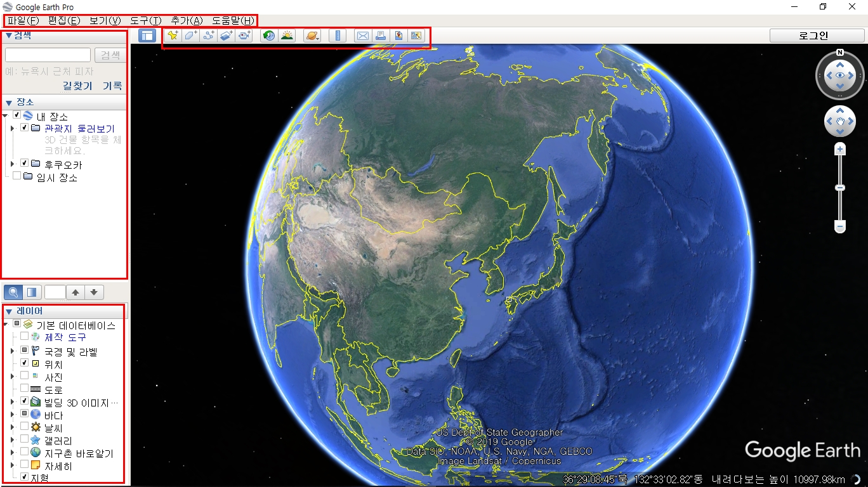Open the 기록 history link
Screen dimensions: 868x487
112,86
